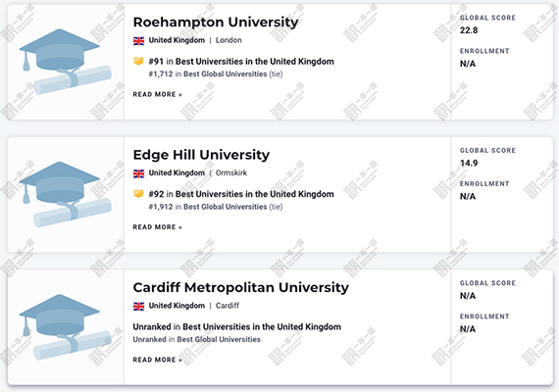Viewport: 559px width, 392px height.
Task: Open the Roehampton University title link
Action: coord(216,23)
